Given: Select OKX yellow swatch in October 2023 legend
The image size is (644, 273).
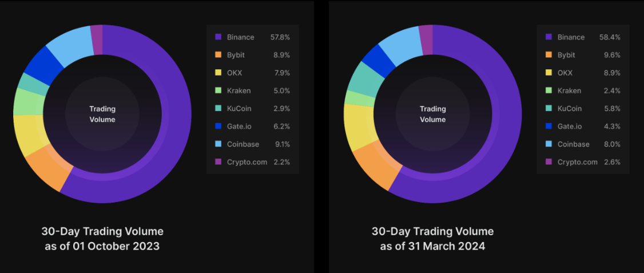Looking at the screenshot, I should coord(218,73).
